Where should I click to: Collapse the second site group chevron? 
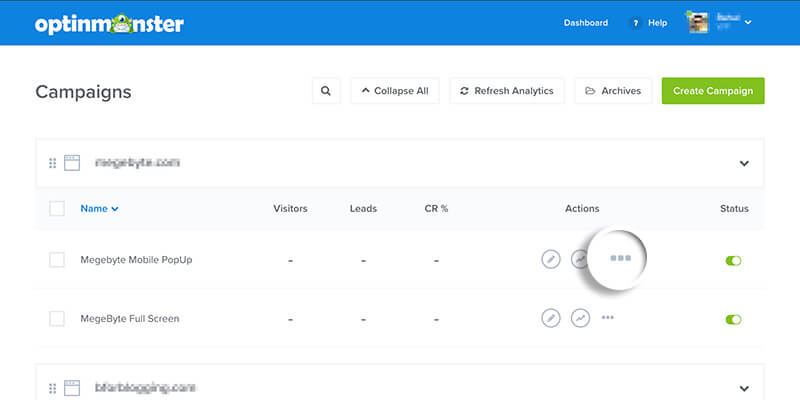(x=744, y=388)
